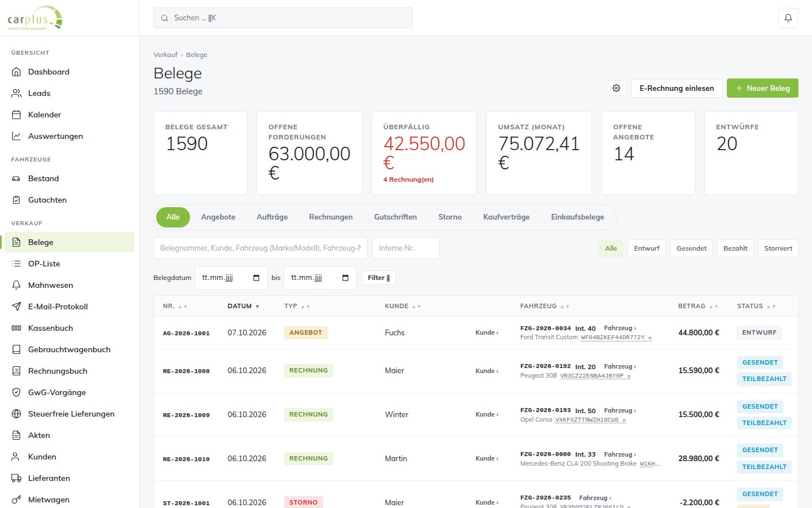Click the GwG-Vorgänge shield icon
This screenshot has height=508, width=812.
[16, 392]
